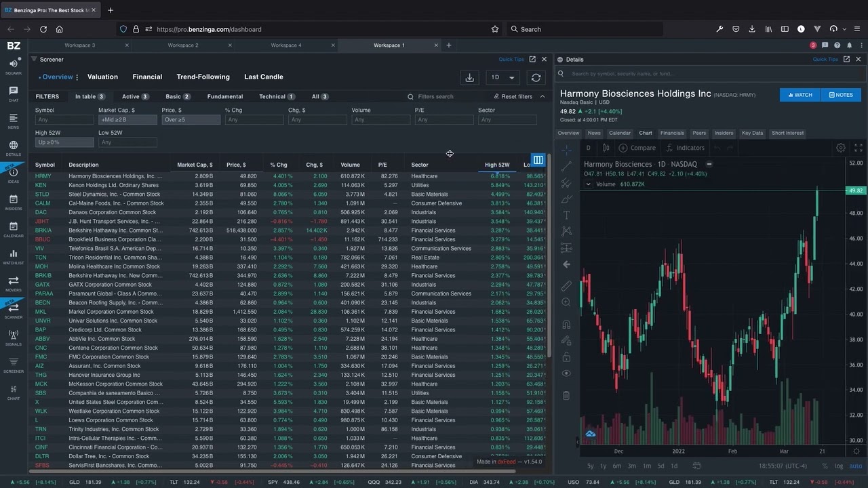Select the crosshair cursor chart tool
The width and height of the screenshot is (868, 488).
566,150
